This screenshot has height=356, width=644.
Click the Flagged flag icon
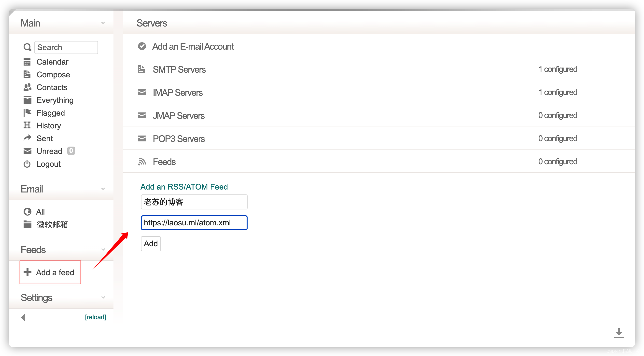coord(27,113)
